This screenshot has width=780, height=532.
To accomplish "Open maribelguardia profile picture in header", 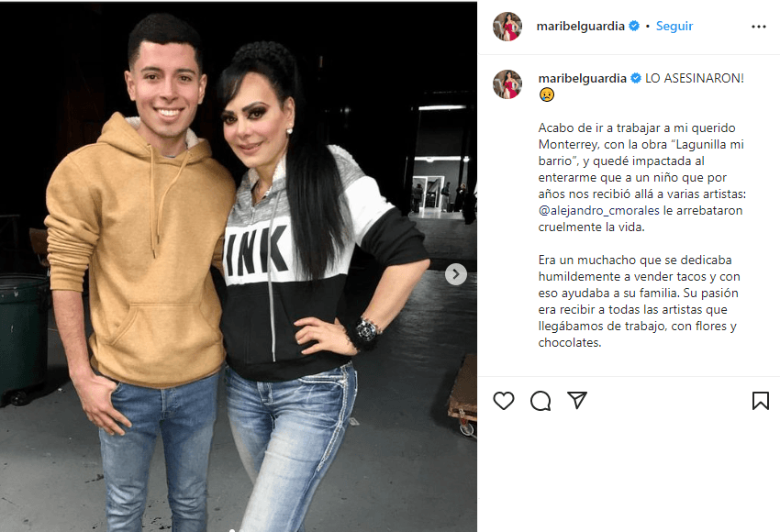I will [507, 27].
